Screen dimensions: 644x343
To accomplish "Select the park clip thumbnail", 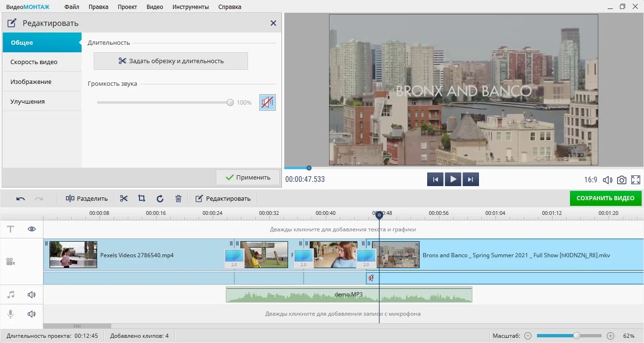I will tap(264, 255).
